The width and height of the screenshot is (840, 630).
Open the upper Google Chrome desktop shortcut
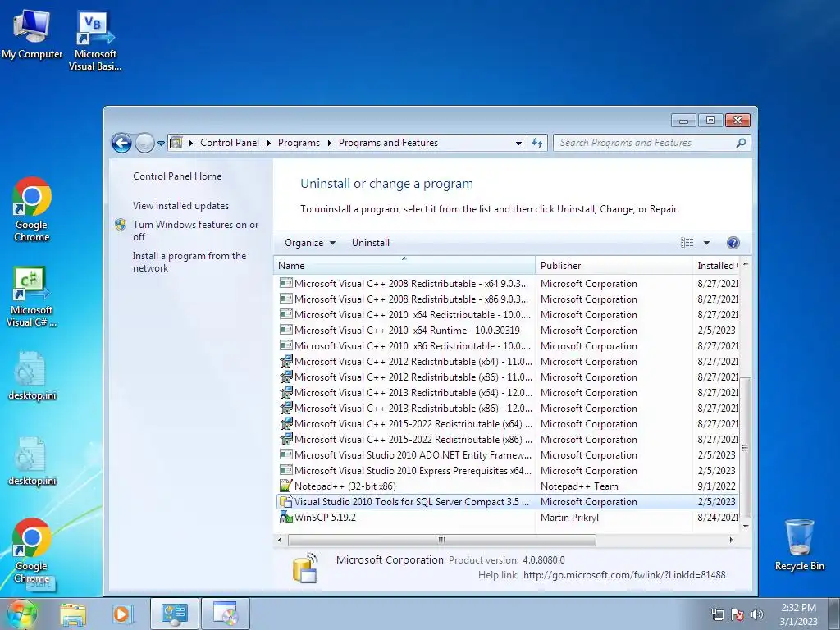point(32,209)
